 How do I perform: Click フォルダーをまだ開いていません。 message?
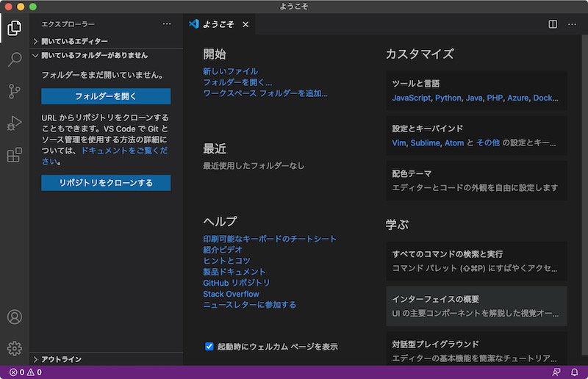pos(103,75)
